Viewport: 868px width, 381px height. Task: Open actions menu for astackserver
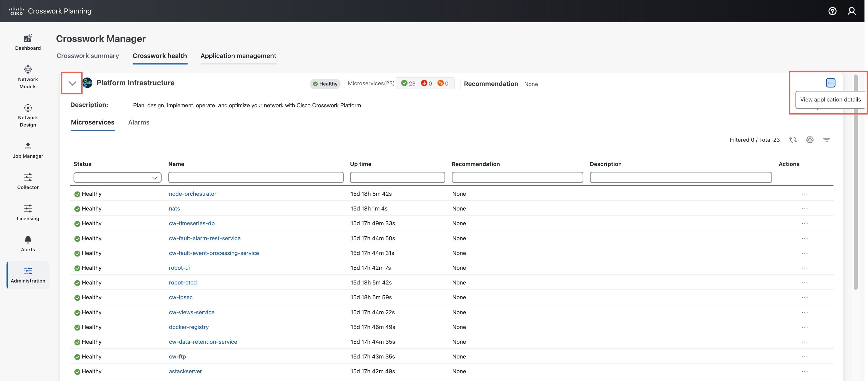pos(805,371)
